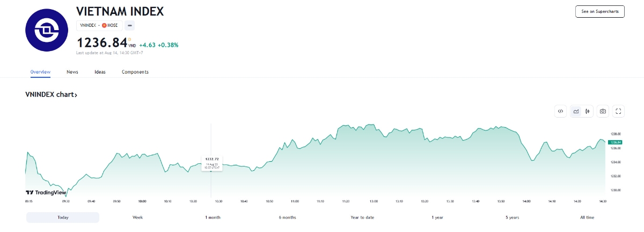Click the 1236.84 price label on axis

tap(616, 142)
